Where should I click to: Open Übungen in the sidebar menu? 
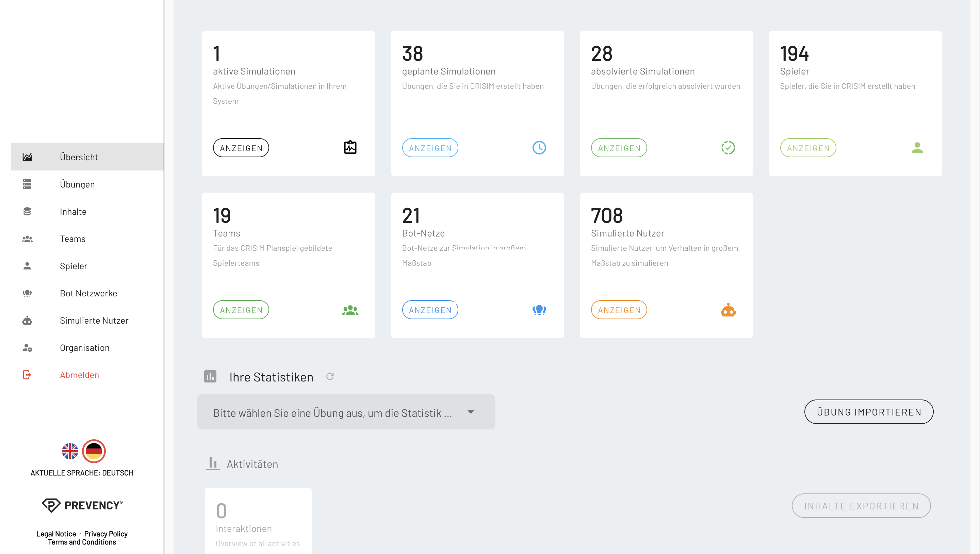tap(77, 184)
